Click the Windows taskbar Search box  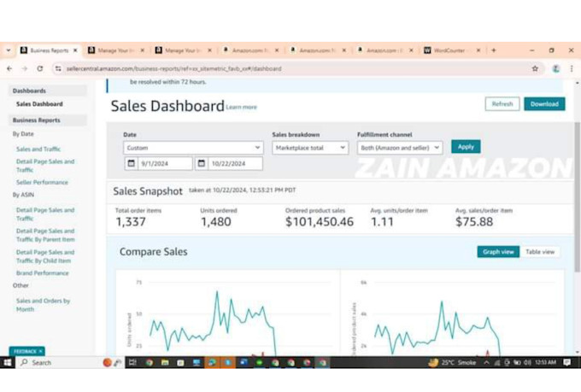(x=59, y=362)
